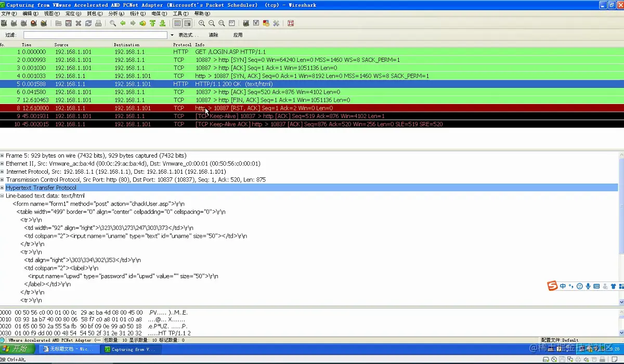Sort by the Protocol column header
624x364 pixels.
click(x=183, y=45)
